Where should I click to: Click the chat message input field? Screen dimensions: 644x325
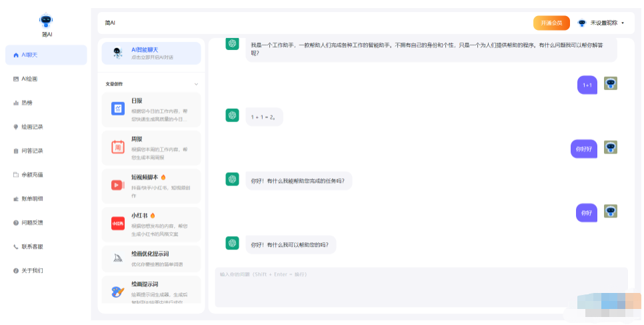tap(420, 287)
